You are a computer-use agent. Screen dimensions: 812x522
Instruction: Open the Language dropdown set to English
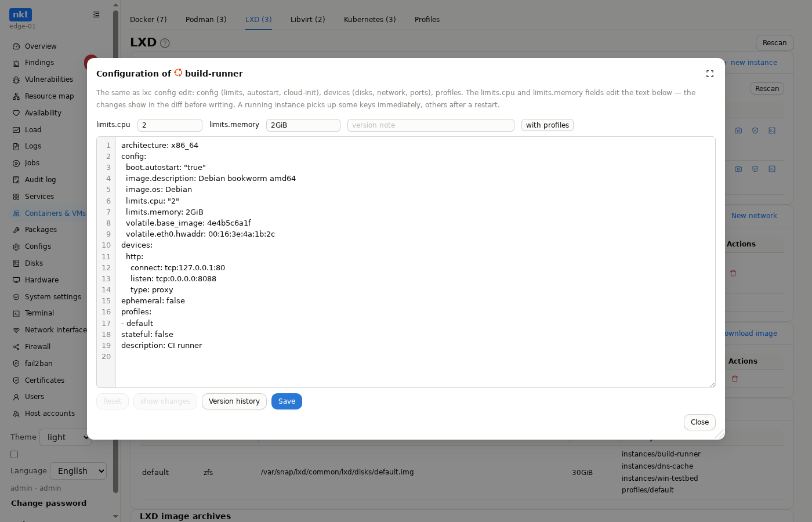pos(78,471)
